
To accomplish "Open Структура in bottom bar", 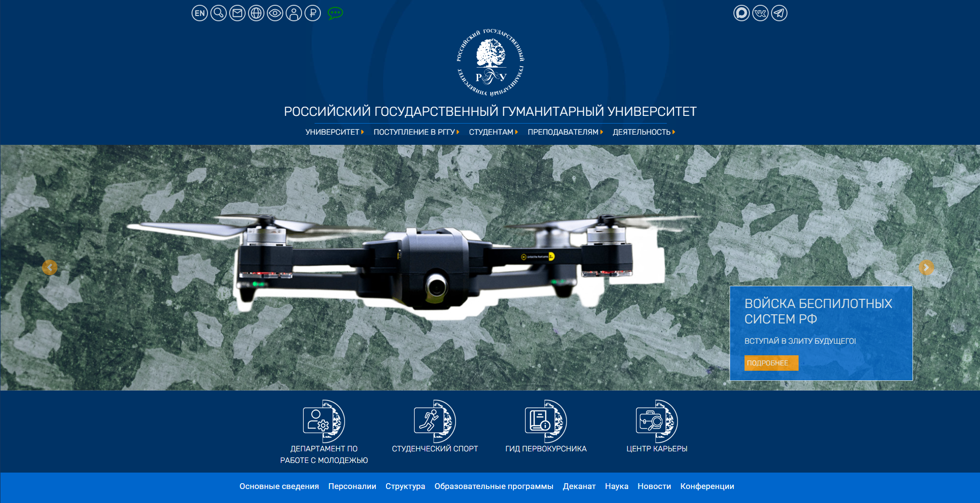I will point(405,486).
